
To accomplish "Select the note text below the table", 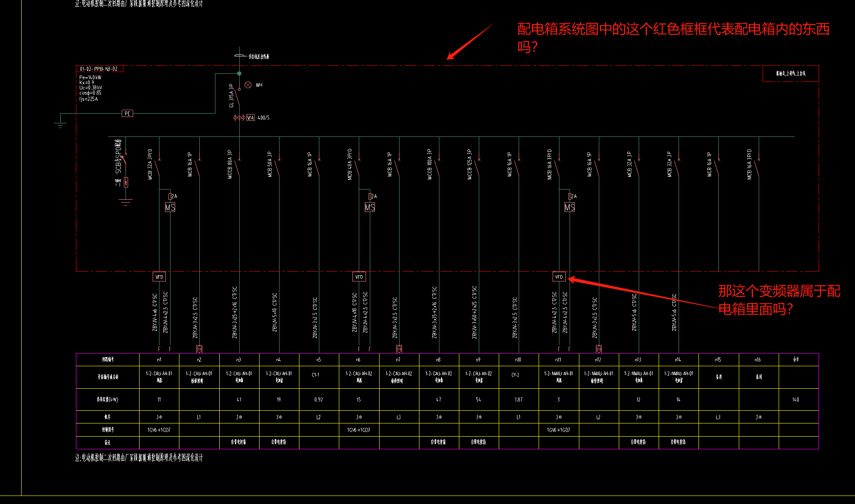I will click(x=139, y=458).
